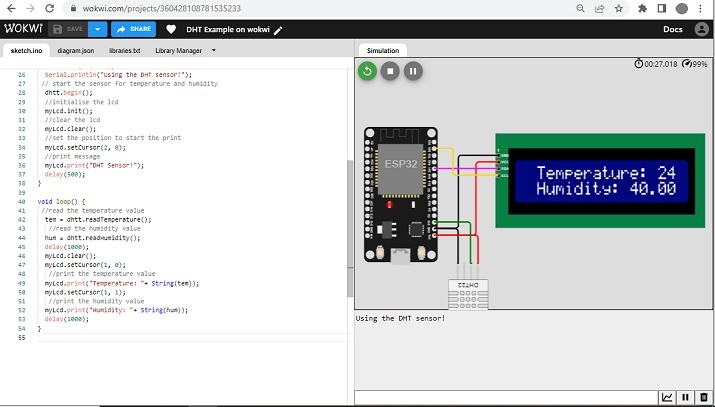Viewport: 715px width, 407px height.
Task: Click code line 'hum = dhtt.readHumidity();'
Action: coord(93,238)
